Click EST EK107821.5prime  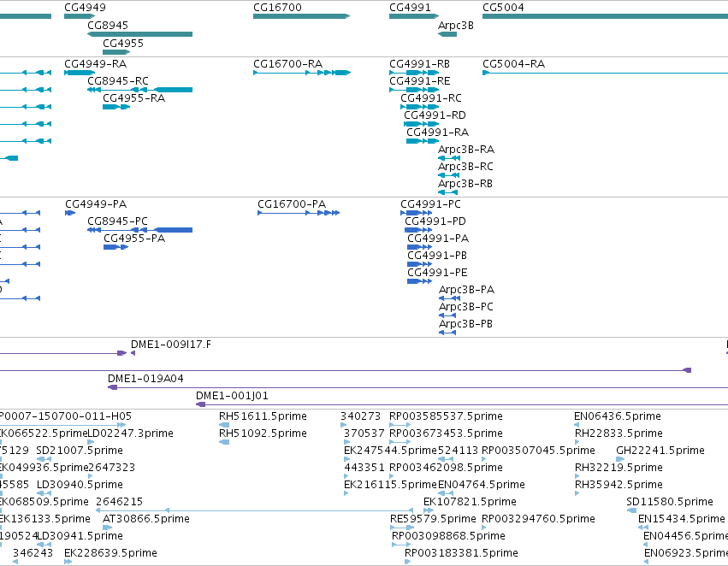pyautogui.click(x=470, y=502)
